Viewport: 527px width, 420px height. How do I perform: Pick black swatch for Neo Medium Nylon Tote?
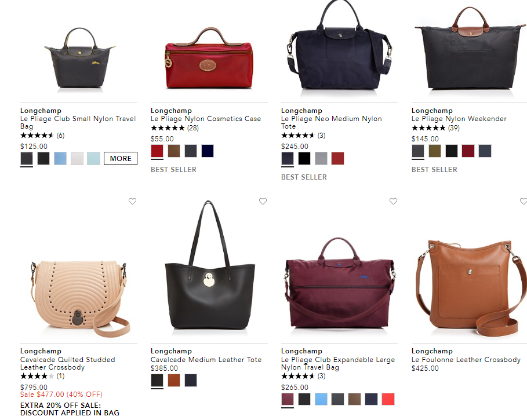point(304,159)
